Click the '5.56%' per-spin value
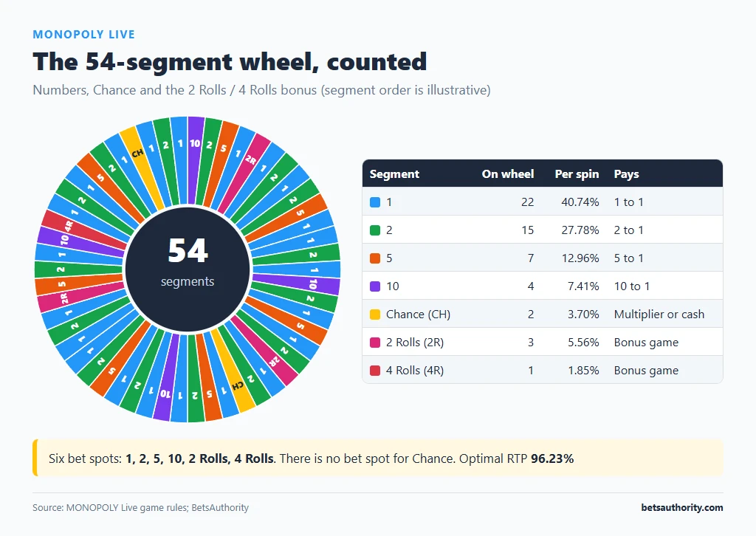Image resolution: width=756 pixels, height=536 pixels. (x=583, y=343)
